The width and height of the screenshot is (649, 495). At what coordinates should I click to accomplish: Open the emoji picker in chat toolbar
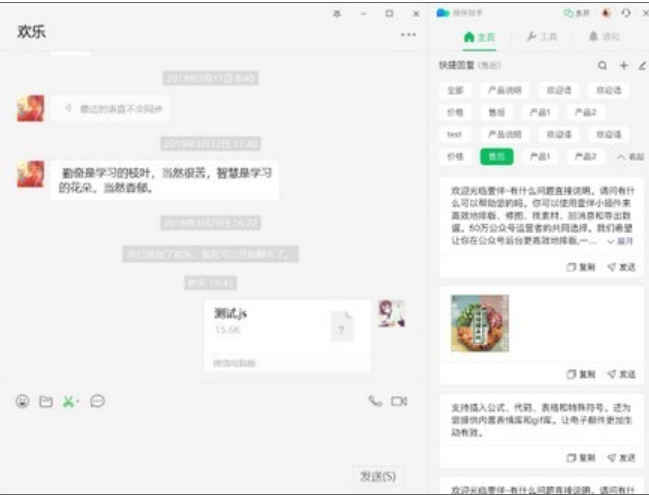click(x=22, y=401)
